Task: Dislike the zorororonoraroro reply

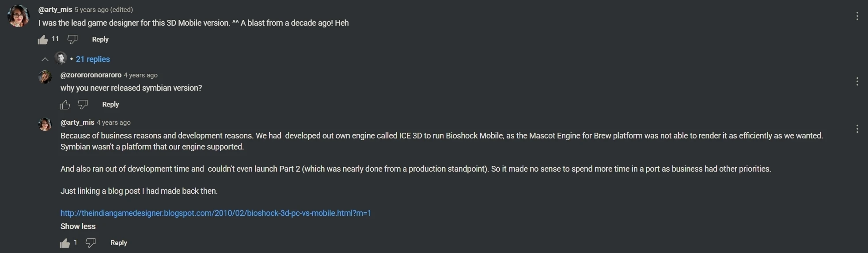Action: click(x=83, y=104)
